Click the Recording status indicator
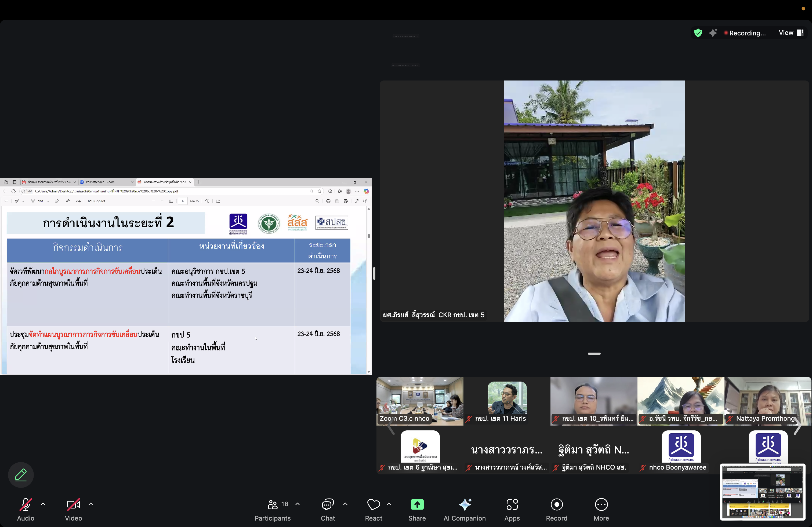The height and width of the screenshot is (527, 812). 745,33
